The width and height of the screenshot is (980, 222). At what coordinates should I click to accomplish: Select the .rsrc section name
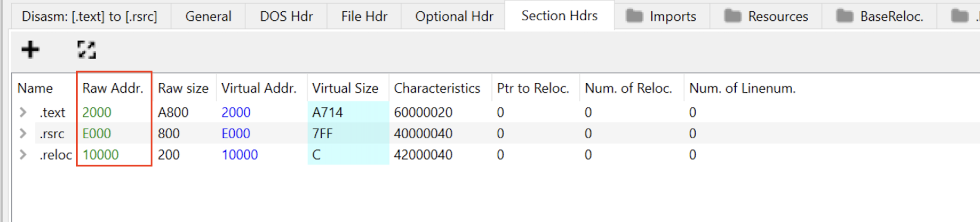(x=52, y=134)
